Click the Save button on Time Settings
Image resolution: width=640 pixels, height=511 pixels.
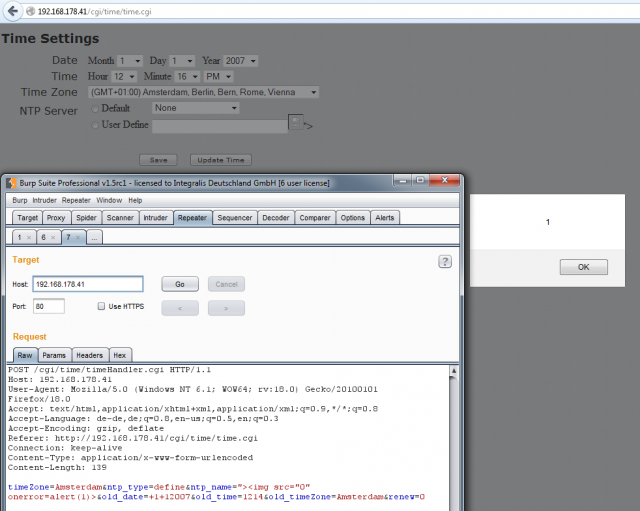[158, 160]
